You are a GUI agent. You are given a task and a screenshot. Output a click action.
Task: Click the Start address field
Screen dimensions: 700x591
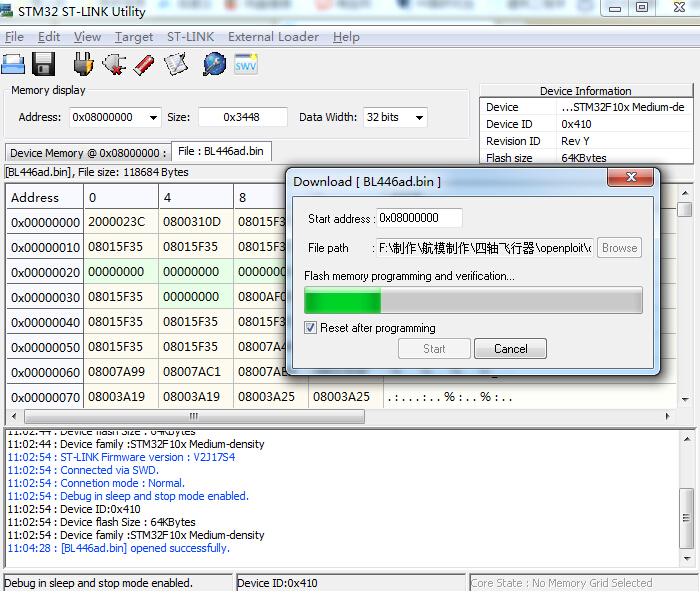coord(419,218)
